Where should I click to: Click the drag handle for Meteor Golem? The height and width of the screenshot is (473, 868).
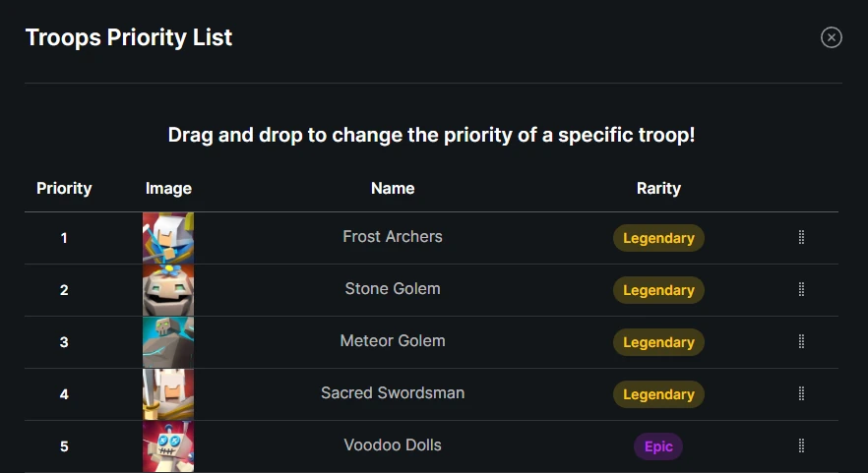tap(801, 342)
